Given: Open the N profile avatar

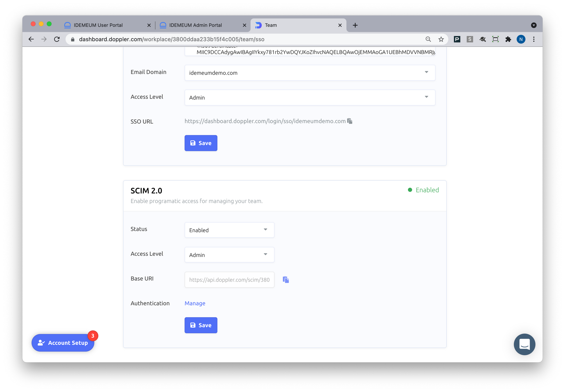Looking at the screenshot, I should (x=521, y=39).
